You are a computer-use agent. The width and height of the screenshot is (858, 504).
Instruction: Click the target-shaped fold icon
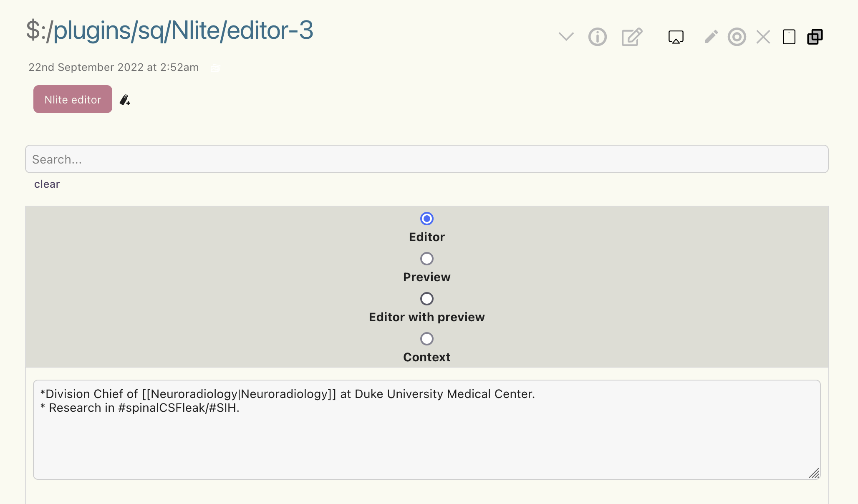coord(737,37)
